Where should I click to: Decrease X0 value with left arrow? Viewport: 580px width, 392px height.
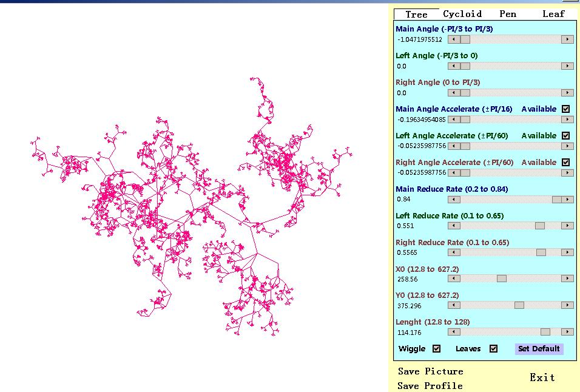click(x=454, y=279)
